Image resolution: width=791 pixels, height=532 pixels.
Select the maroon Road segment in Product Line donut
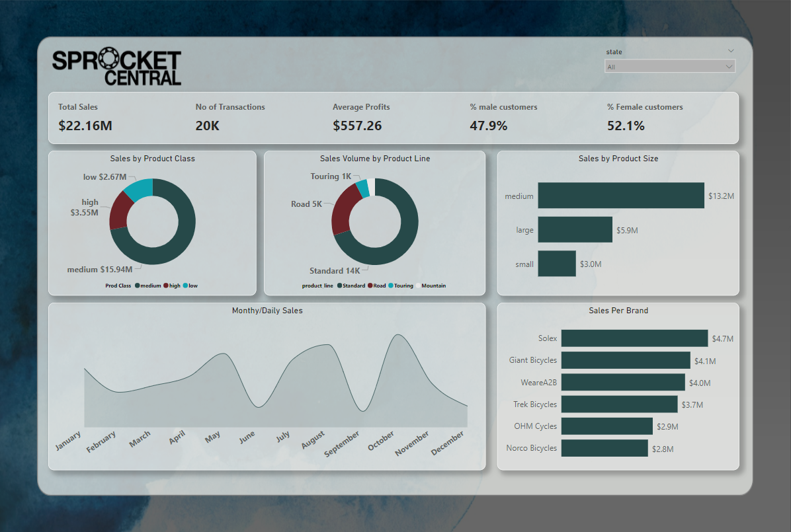[x=341, y=208]
